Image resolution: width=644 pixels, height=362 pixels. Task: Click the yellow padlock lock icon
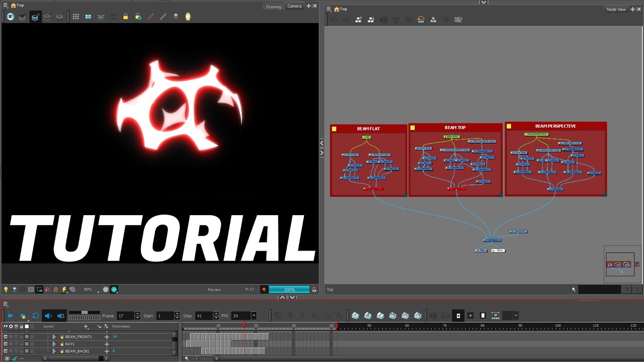coord(125,17)
